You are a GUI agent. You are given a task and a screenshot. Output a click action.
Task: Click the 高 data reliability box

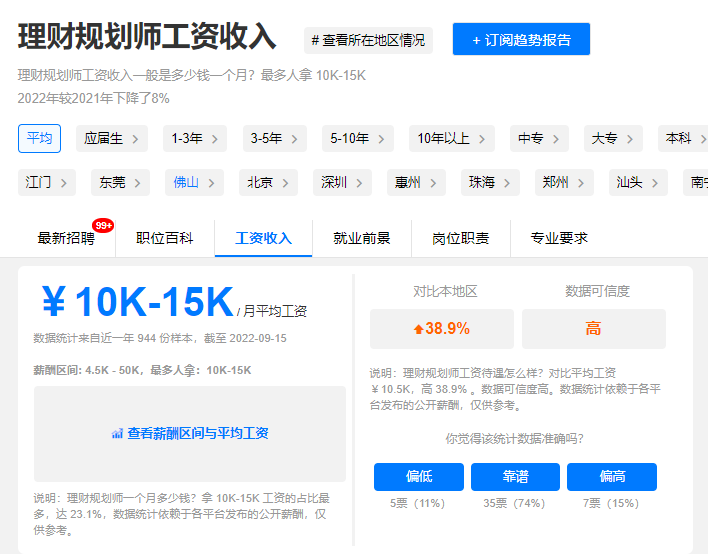coord(593,328)
